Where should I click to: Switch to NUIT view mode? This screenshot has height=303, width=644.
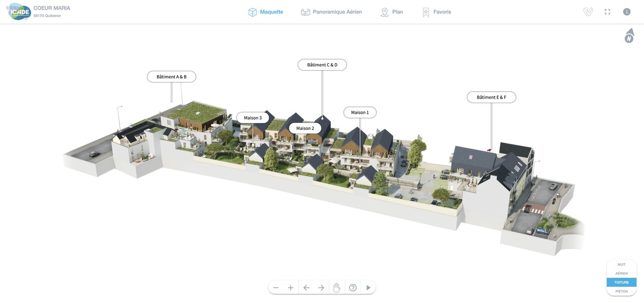pyautogui.click(x=621, y=265)
